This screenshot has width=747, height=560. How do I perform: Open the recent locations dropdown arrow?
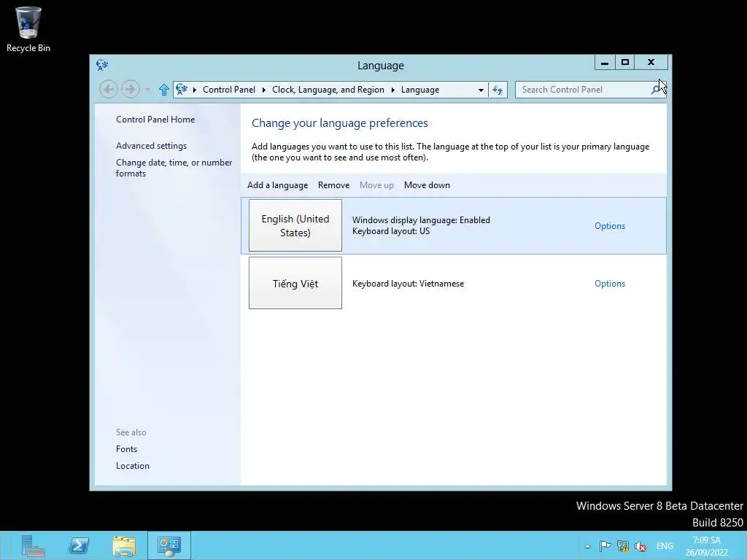click(147, 90)
